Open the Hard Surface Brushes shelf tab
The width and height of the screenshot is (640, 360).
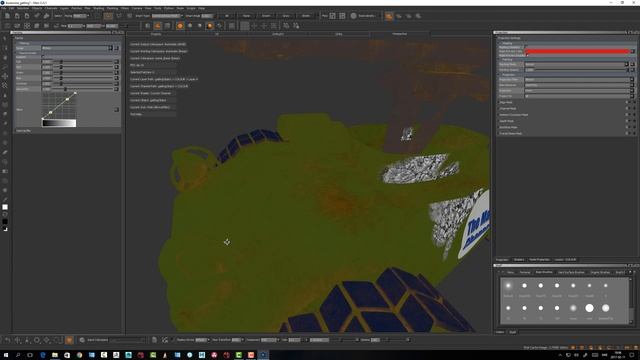tap(571, 272)
